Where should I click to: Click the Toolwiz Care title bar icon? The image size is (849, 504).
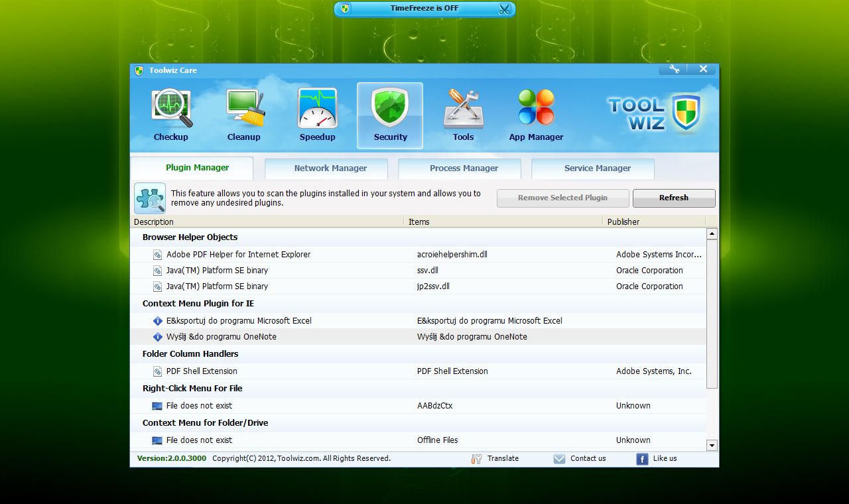pyautogui.click(x=139, y=70)
